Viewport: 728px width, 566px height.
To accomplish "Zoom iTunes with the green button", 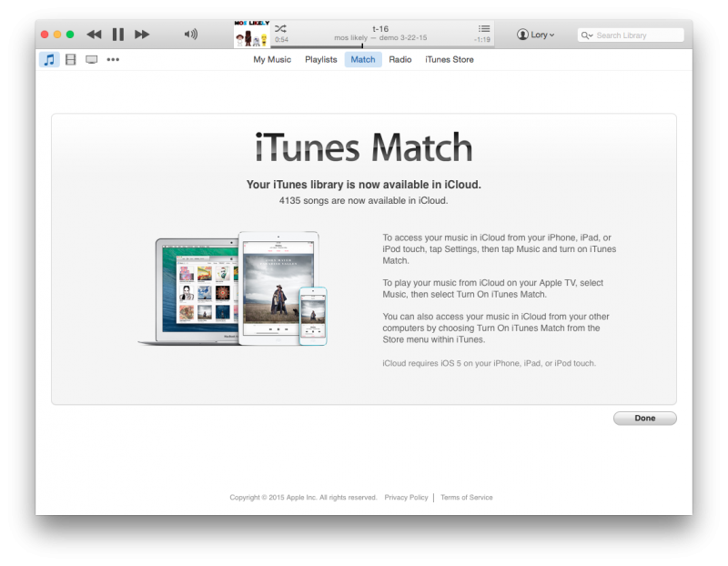I will (x=70, y=35).
